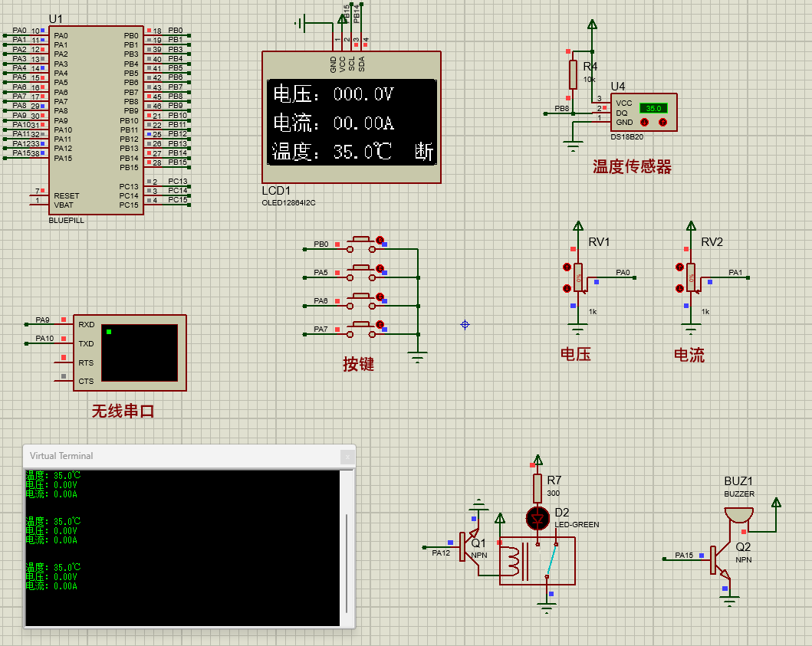Select the BUZ1 buzzer component
Image resolution: width=812 pixels, height=646 pixels.
738,516
